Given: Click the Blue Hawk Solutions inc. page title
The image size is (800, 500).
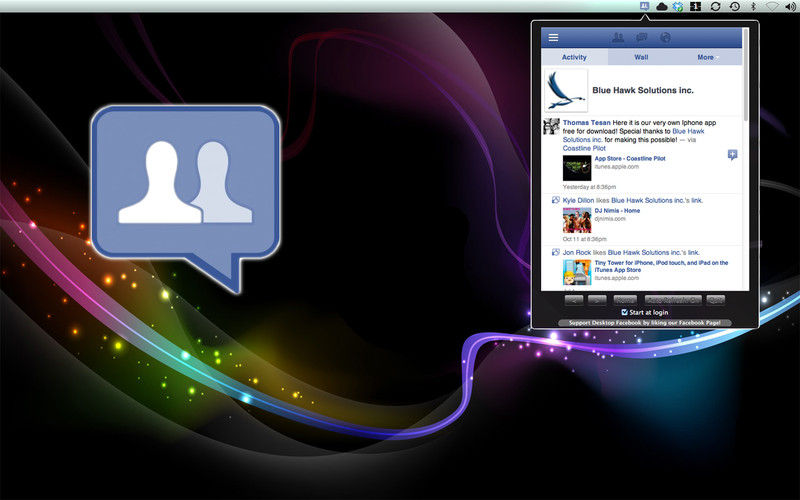Looking at the screenshot, I should (x=643, y=90).
